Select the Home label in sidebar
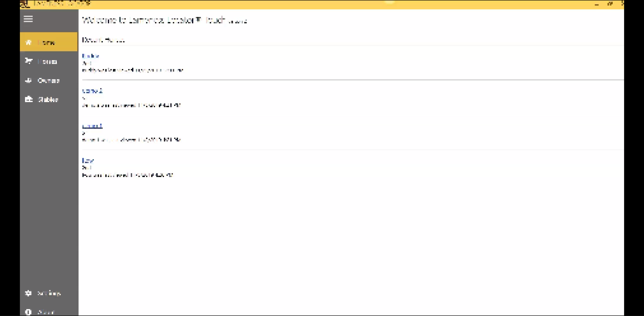This screenshot has height=316, width=644. click(x=46, y=42)
